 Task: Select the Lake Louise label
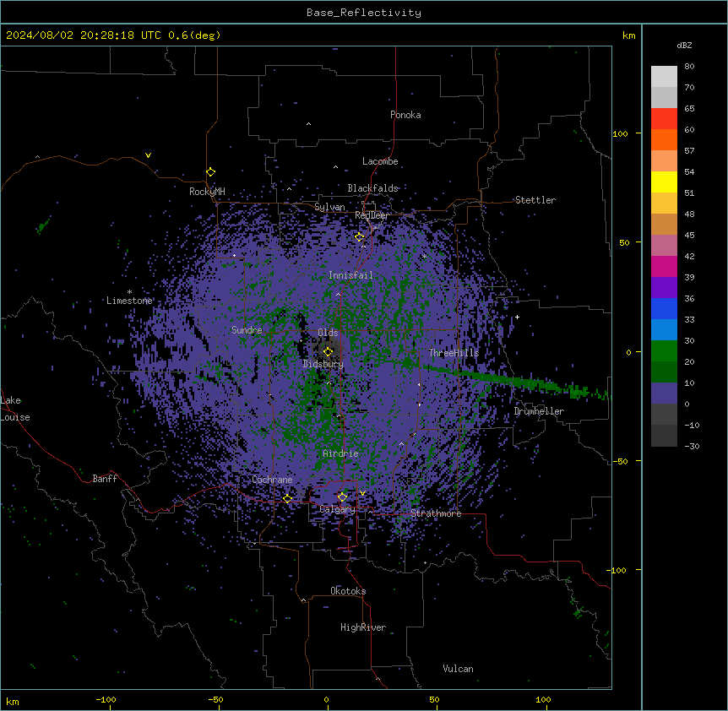[x=15, y=409]
